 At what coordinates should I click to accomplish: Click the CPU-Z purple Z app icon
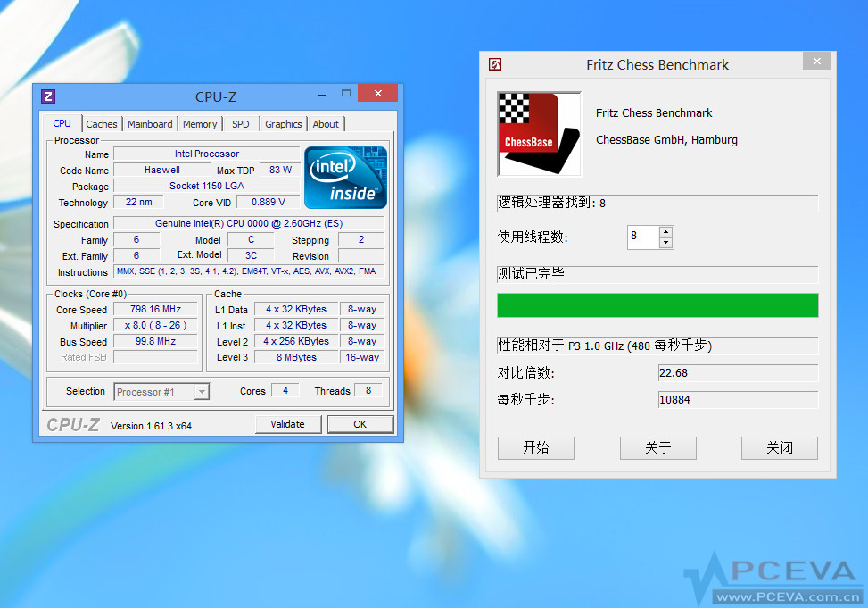pos(48,96)
